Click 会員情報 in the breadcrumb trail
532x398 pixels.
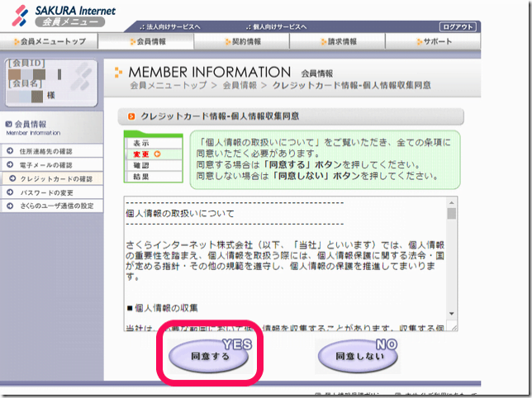tap(240, 85)
